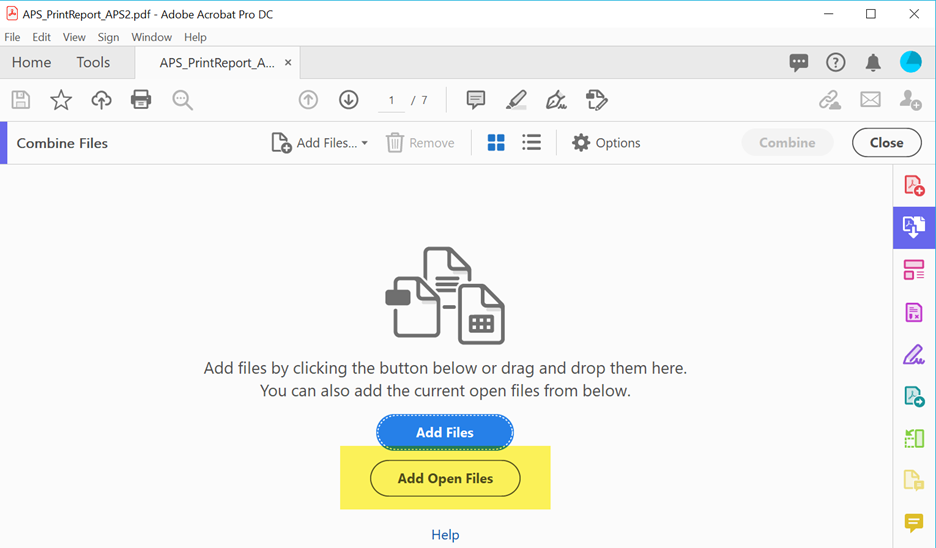
Task: Click the Save file floppy disk icon
Action: click(x=21, y=100)
